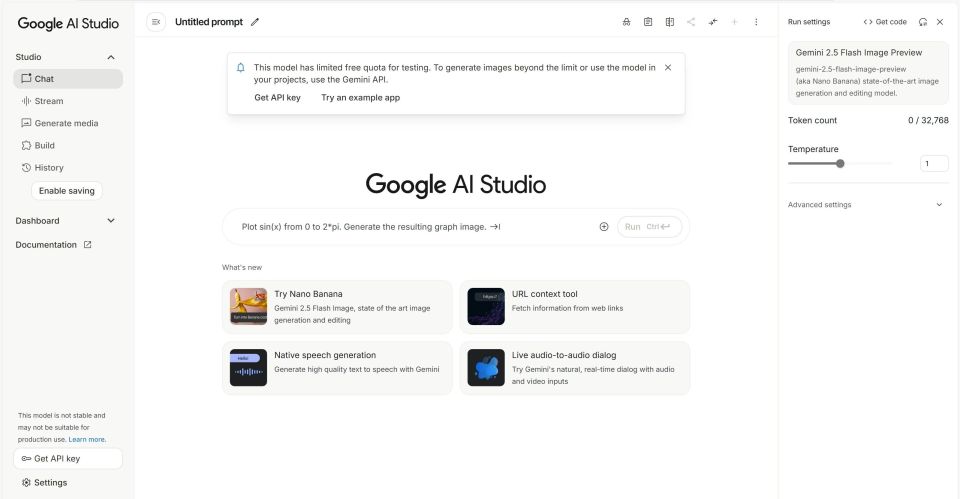Image resolution: width=960 pixels, height=499 pixels.
Task: Expand the Dashboard section chevron
Action: [x=111, y=220]
